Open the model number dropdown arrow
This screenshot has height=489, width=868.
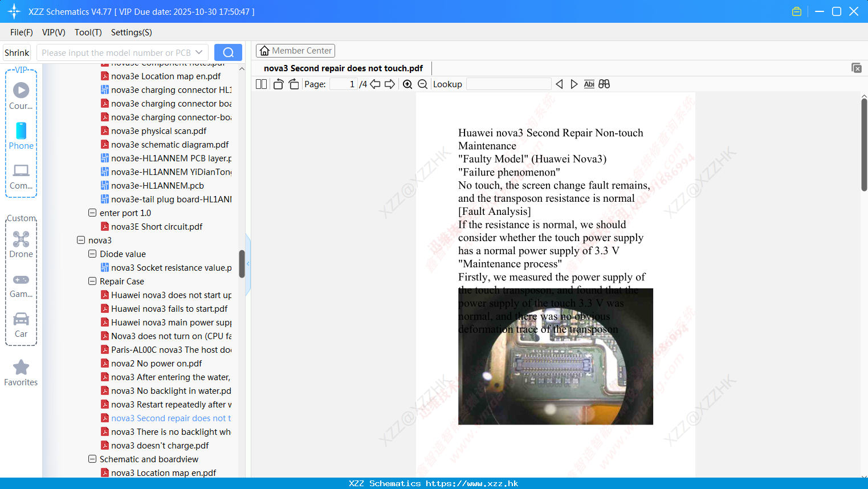[199, 52]
